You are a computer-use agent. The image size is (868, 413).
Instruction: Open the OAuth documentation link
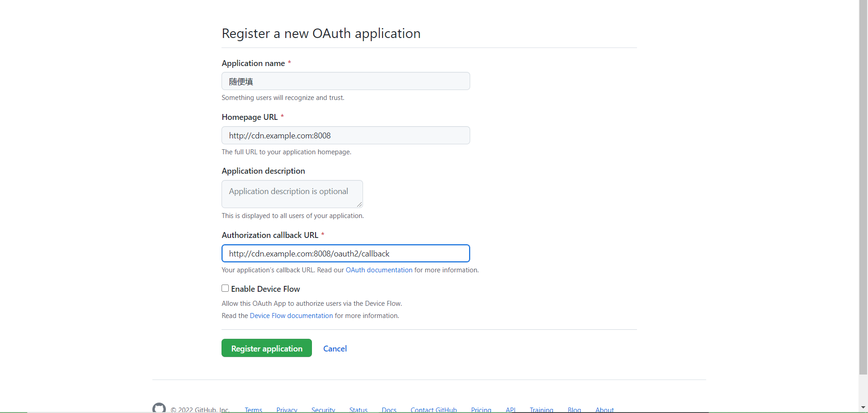click(379, 270)
